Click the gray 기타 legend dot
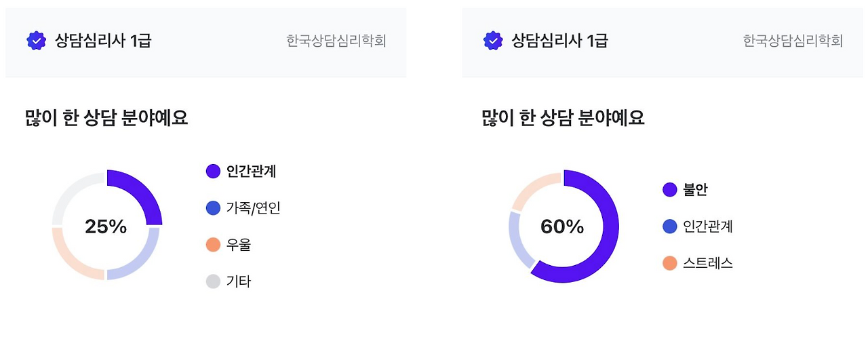The image size is (868, 337). coord(213,281)
